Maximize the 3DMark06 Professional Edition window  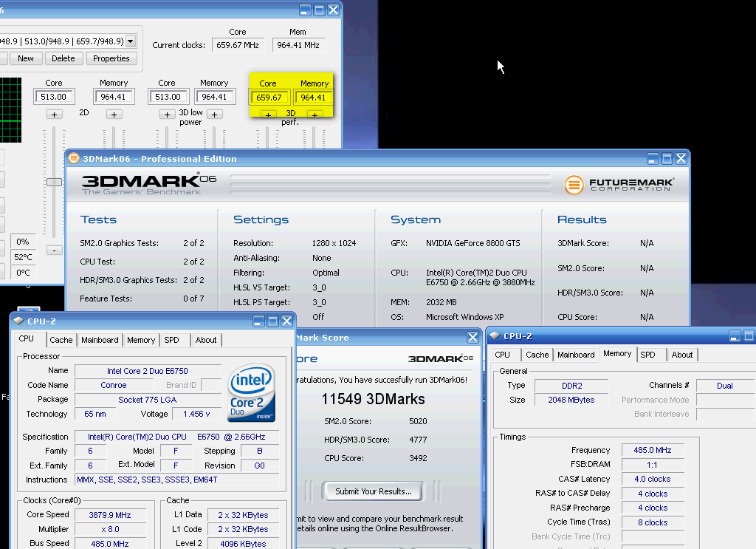click(x=667, y=159)
